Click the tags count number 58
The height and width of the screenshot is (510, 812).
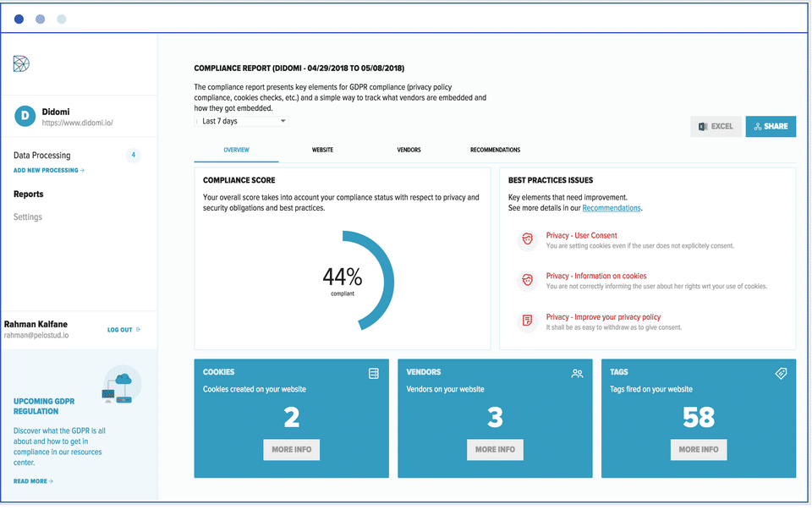[x=699, y=417]
